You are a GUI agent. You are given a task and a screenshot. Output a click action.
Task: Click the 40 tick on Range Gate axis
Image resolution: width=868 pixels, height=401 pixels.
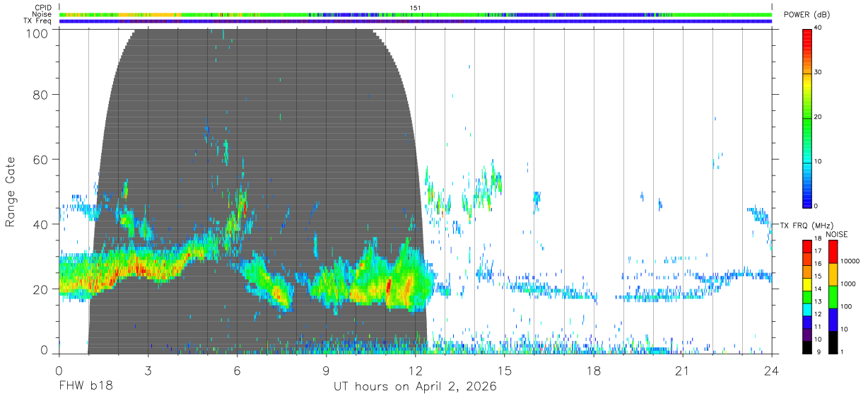tap(41, 224)
